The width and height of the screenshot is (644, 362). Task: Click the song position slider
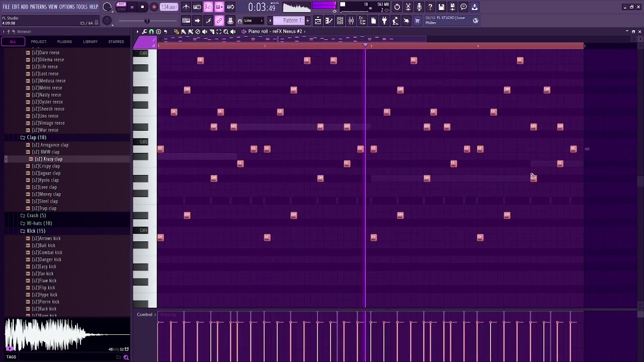tap(147, 21)
